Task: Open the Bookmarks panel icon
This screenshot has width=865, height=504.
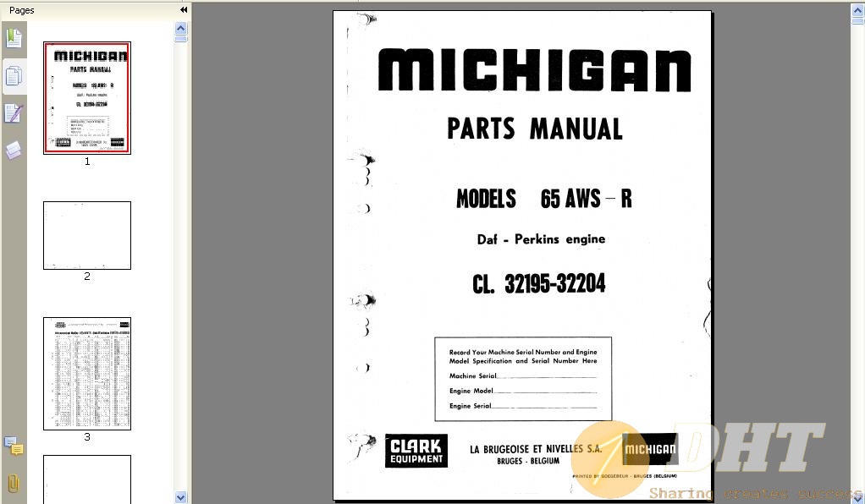Action: coord(14,38)
